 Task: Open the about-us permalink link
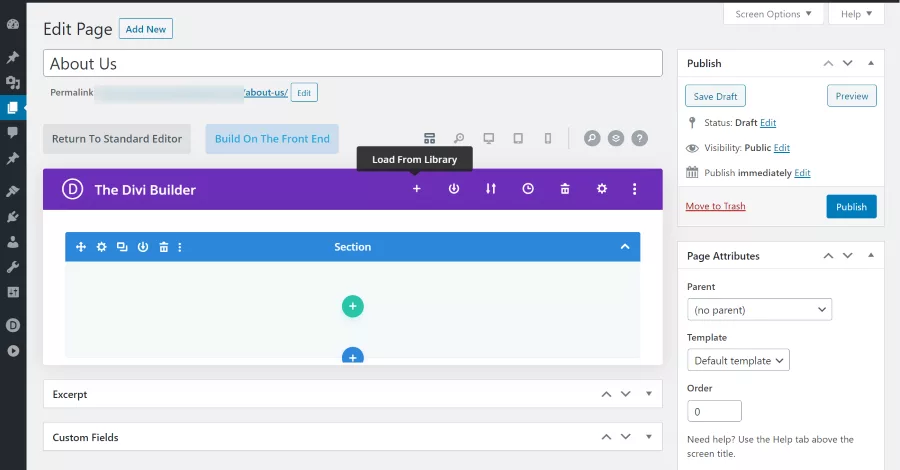(x=266, y=92)
